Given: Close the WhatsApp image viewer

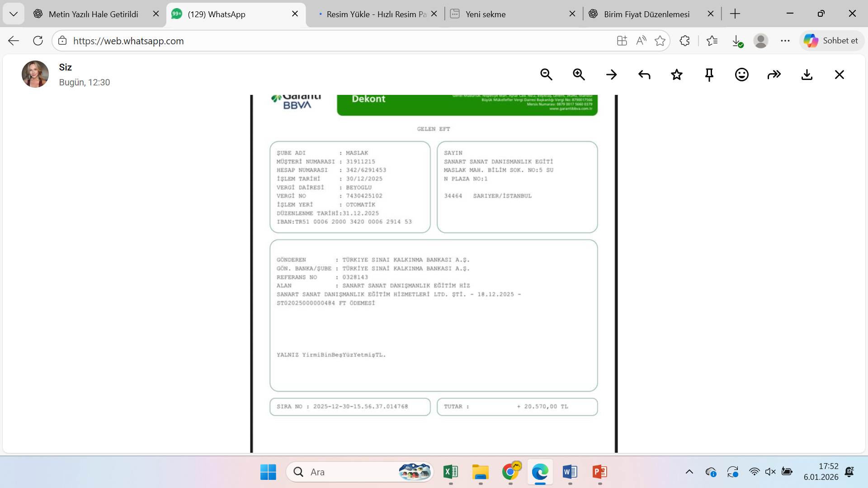Looking at the screenshot, I should (839, 75).
